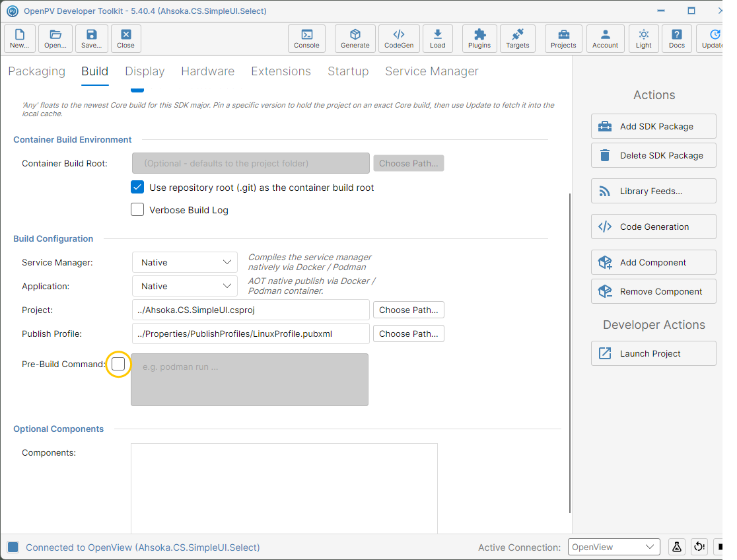737x560 pixels.
Task: Open a project via the Open toolbar icon
Action: tap(55, 38)
